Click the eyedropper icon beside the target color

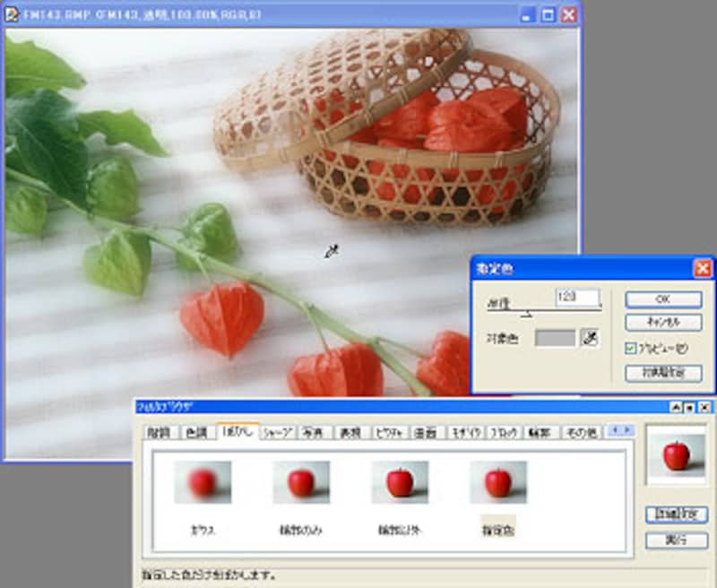point(590,338)
